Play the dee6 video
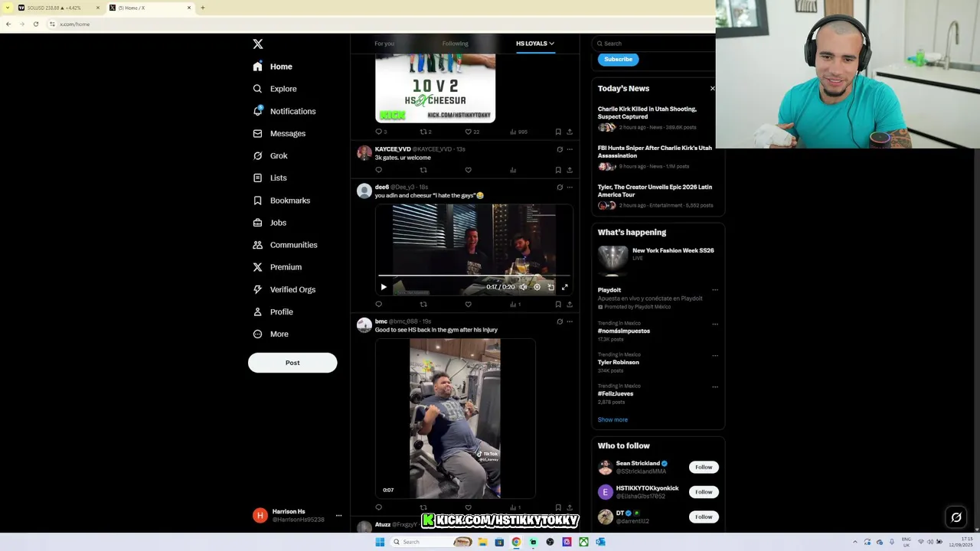Image resolution: width=980 pixels, height=551 pixels. pyautogui.click(x=384, y=287)
